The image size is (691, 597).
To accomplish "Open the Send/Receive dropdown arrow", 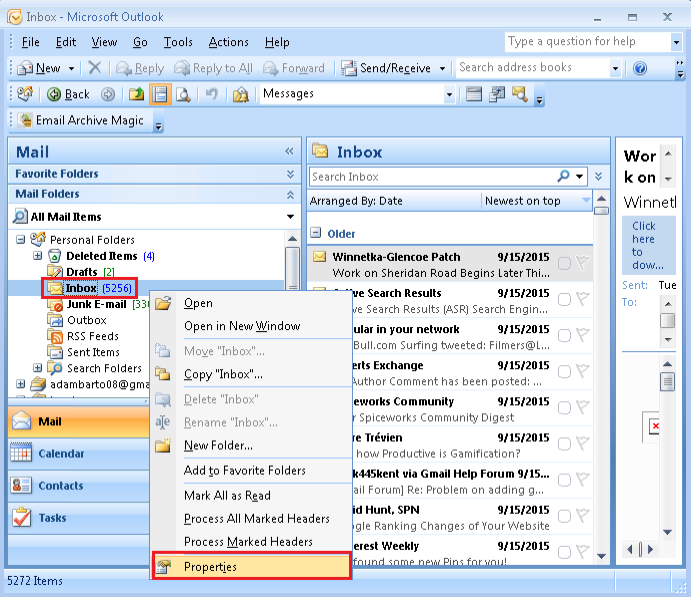I will click(442, 68).
